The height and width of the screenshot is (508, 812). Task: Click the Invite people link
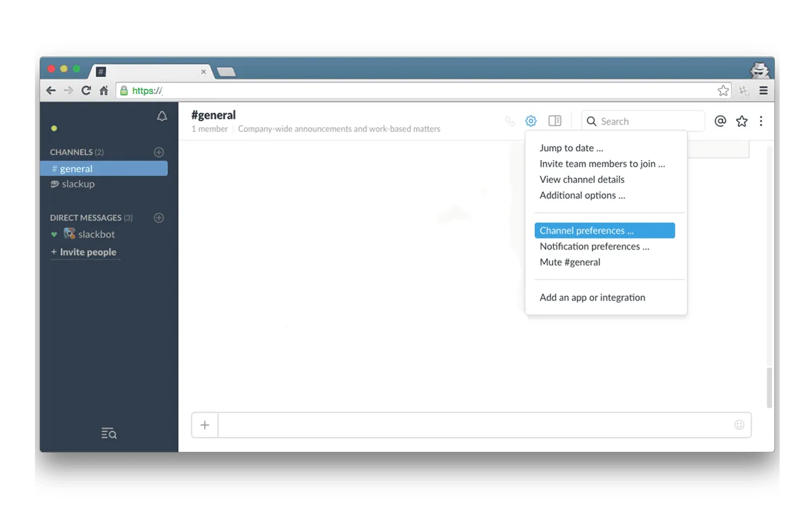[x=88, y=252]
